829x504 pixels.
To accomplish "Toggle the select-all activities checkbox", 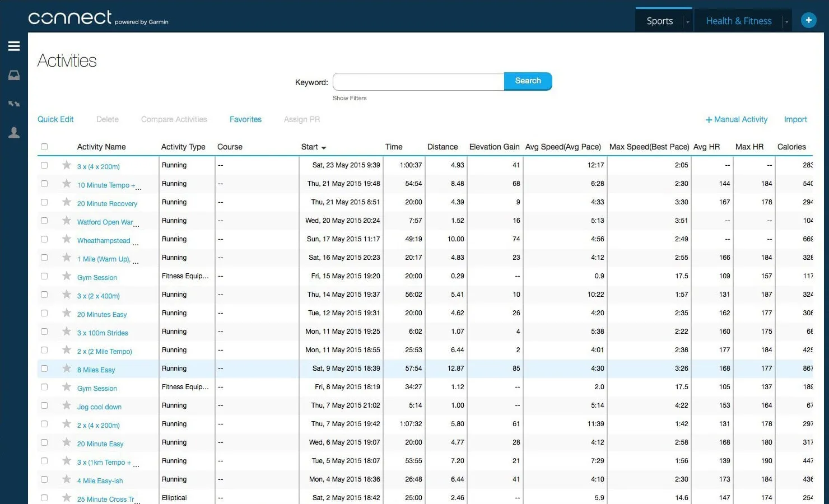I will point(44,147).
